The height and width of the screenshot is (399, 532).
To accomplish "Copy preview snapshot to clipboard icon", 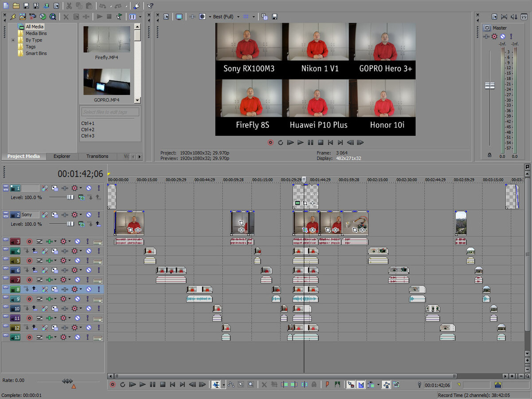I will 265,16.
